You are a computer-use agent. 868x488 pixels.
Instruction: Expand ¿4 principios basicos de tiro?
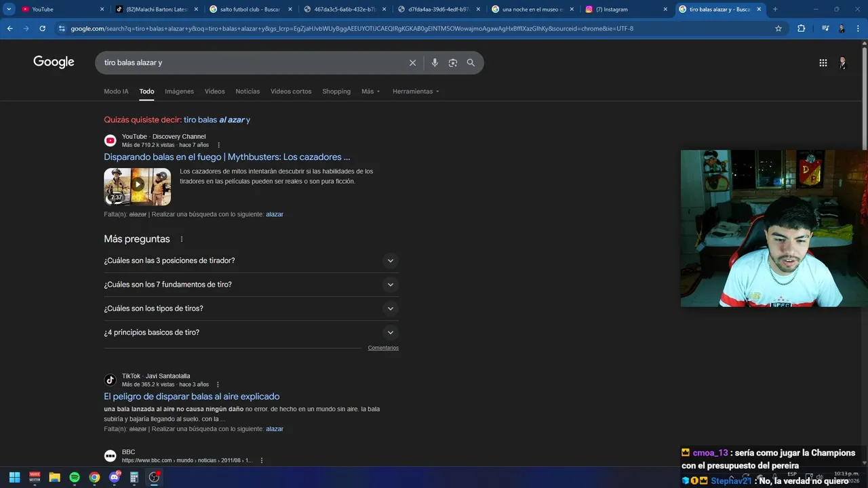pos(251,332)
